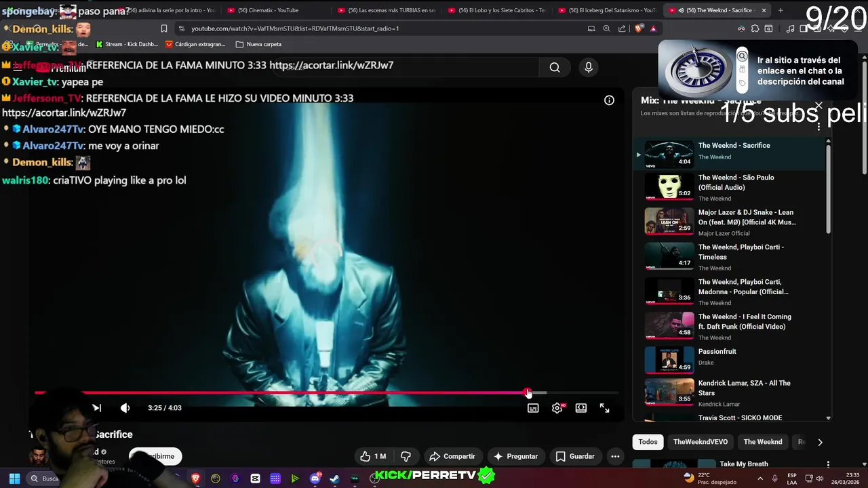Play Passionfruit by Drake
This screenshot has height=488, width=868.
[729, 361]
